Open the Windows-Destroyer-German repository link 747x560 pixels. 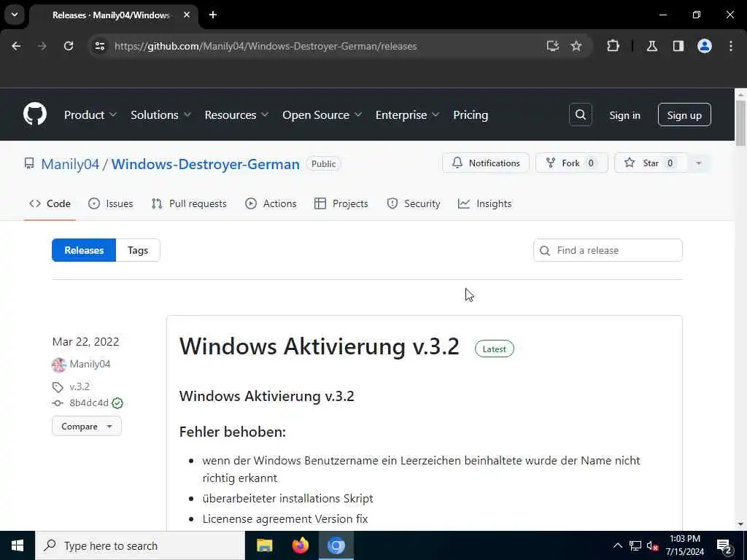point(205,164)
